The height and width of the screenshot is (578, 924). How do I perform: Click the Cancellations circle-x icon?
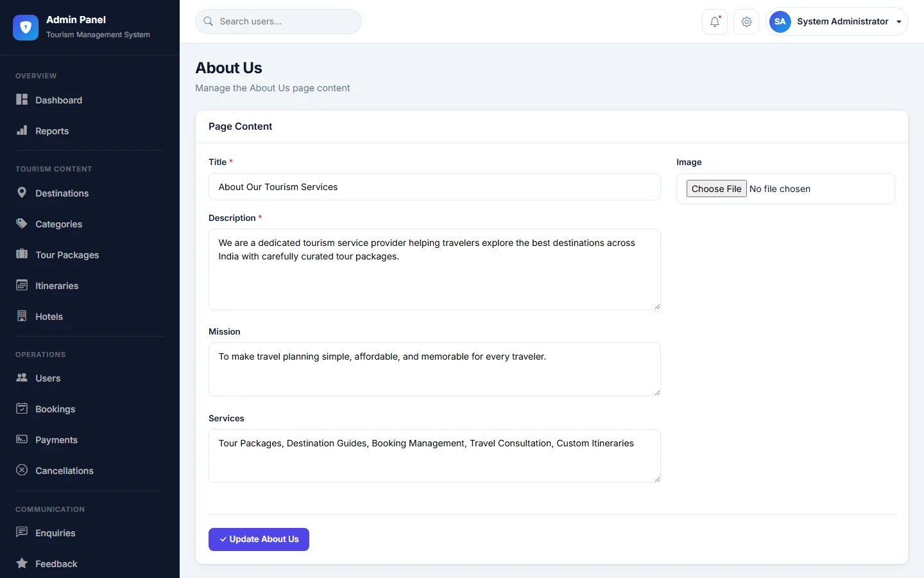(x=22, y=470)
